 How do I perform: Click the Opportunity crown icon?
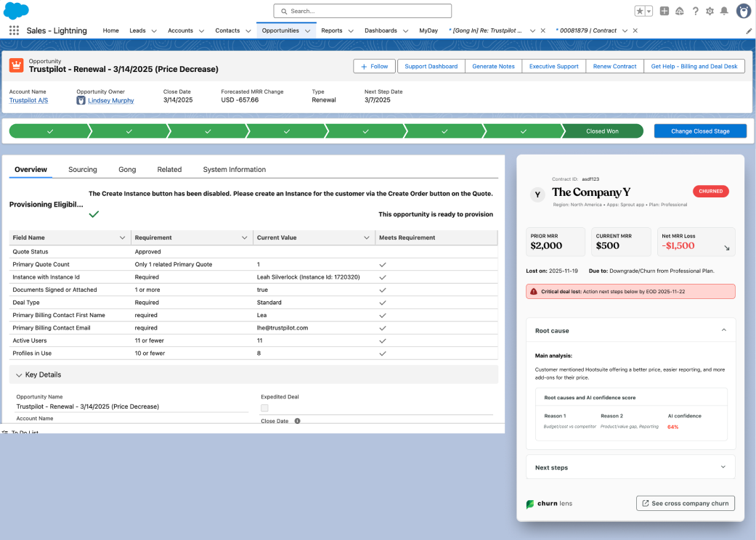(x=17, y=65)
